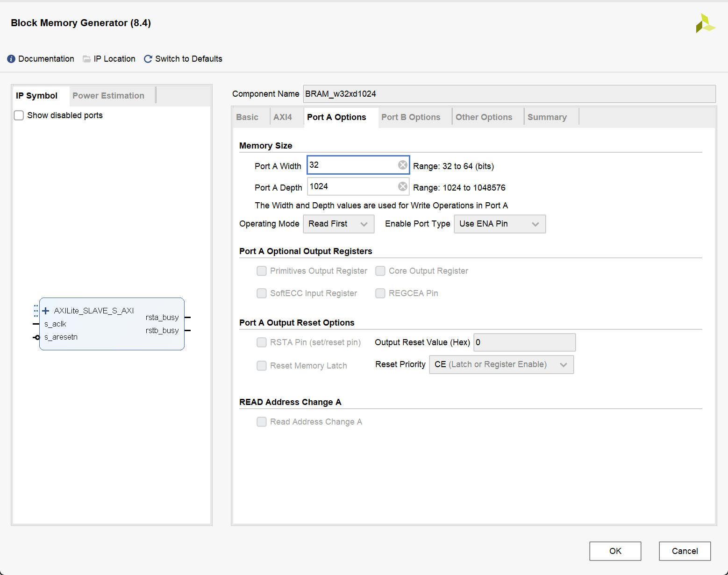Toggle Primitives Output Register checkbox
This screenshot has width=728, height=575.
point(262,271)
